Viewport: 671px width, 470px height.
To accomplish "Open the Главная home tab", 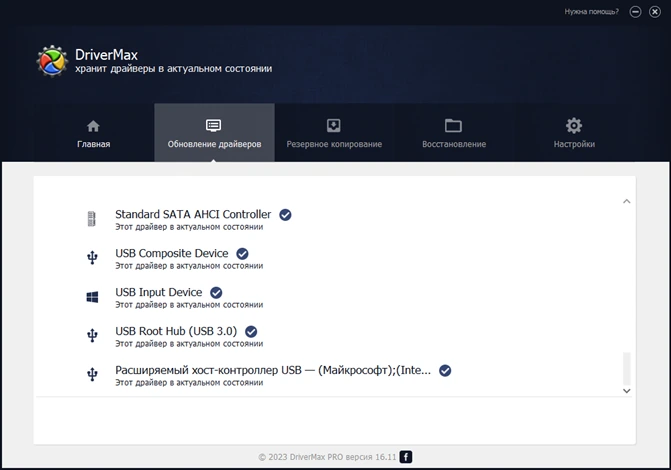I will 93,133.
